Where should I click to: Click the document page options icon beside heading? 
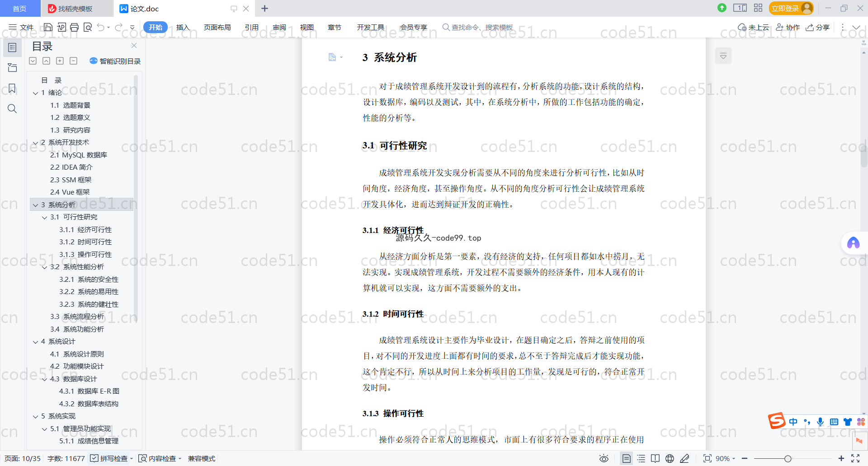click(335, 57)
